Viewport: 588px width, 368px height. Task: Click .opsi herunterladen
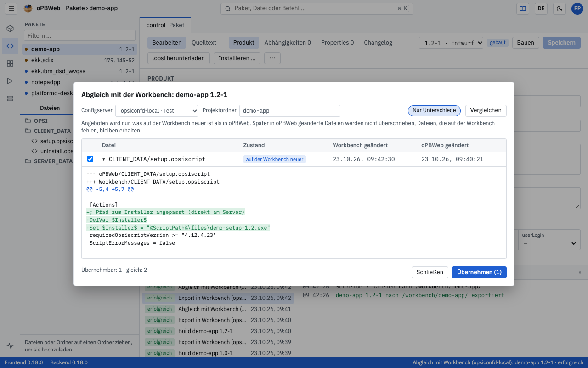tap(179, 58)
